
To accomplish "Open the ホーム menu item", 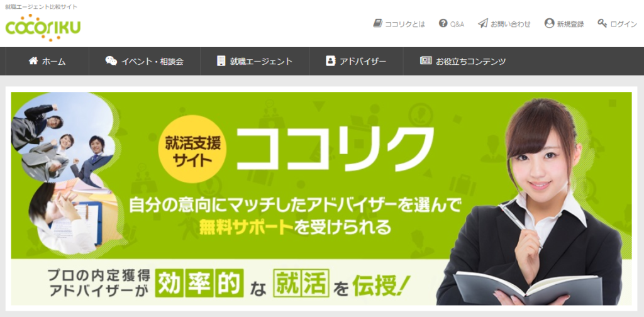I will [x=47, y=61].
